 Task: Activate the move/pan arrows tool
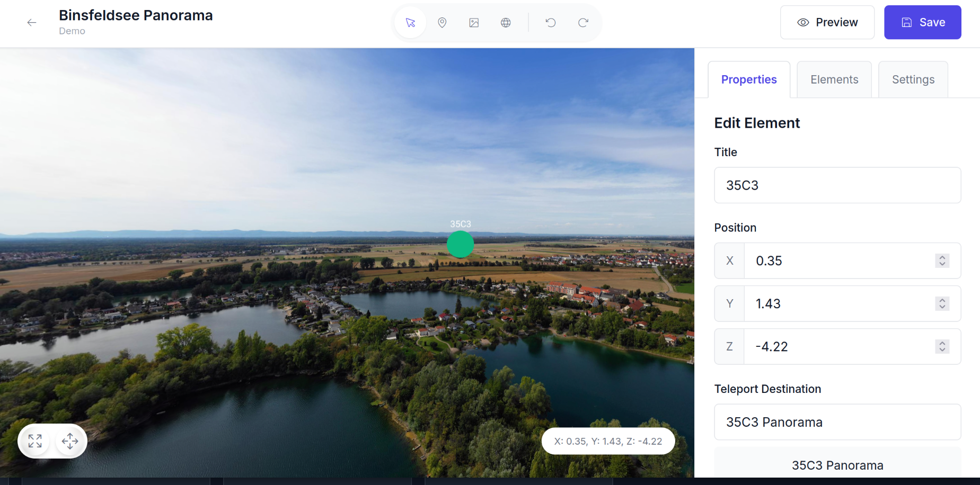pos(70,441)
